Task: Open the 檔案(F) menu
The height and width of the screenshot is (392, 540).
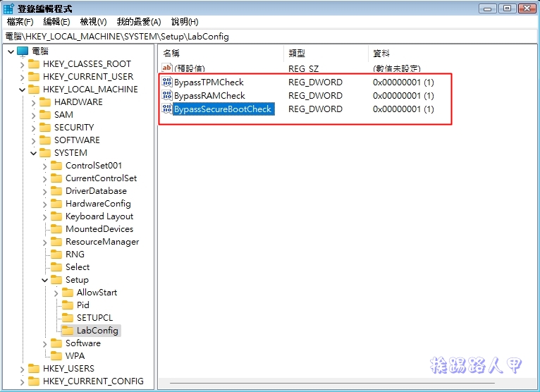Action: pyautogui.click(x=20, y=22)
